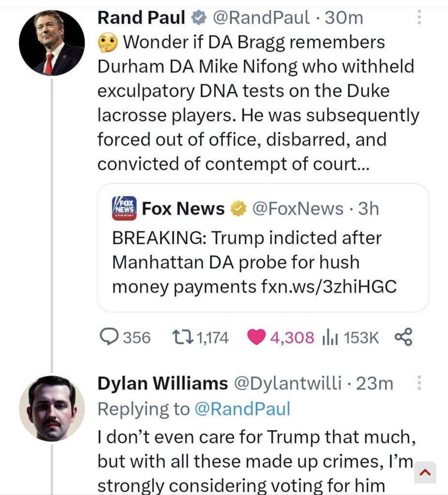The image size is (448, 495).
Task: Open view analytics icon showing 153K
Action: coord(329,337)
